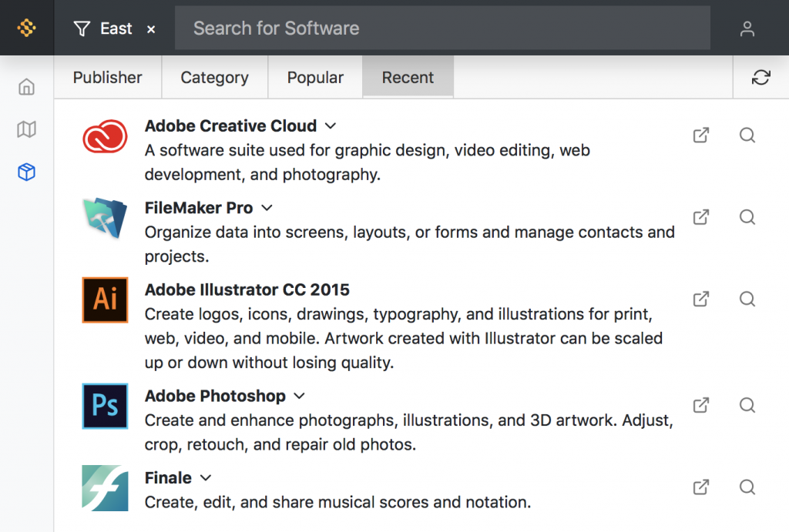The width and height of the screenshot is (789, 532).
Task: Expand the Finale chevron
Action: pyautogui.click(x=205, y=477)
